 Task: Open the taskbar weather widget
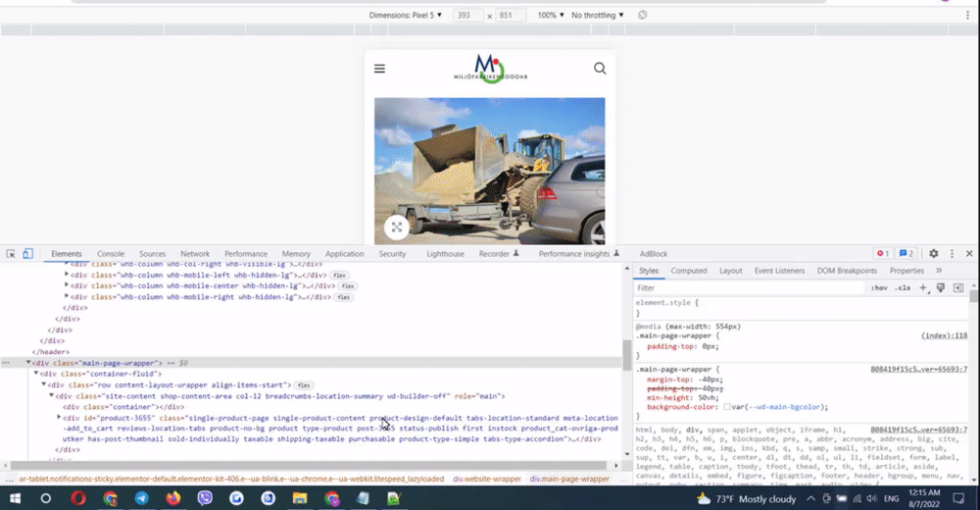tap(746, 498)
